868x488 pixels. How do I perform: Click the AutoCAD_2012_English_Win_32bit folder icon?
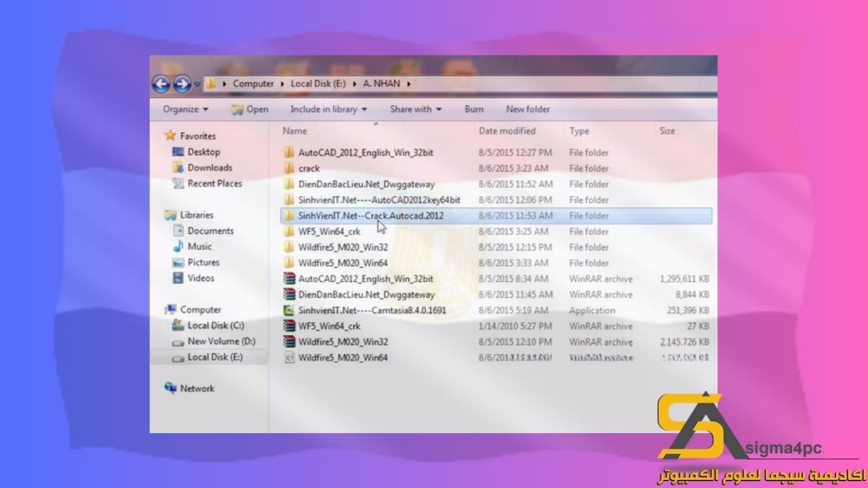289,152
